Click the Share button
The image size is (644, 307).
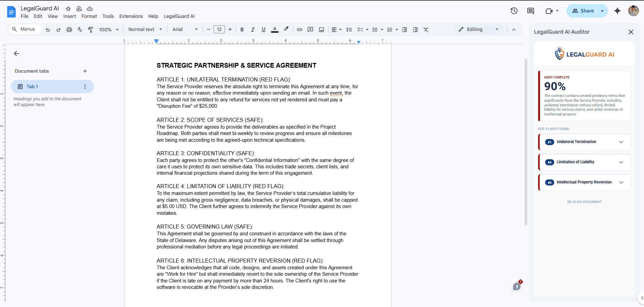click(x=582, y=11)
